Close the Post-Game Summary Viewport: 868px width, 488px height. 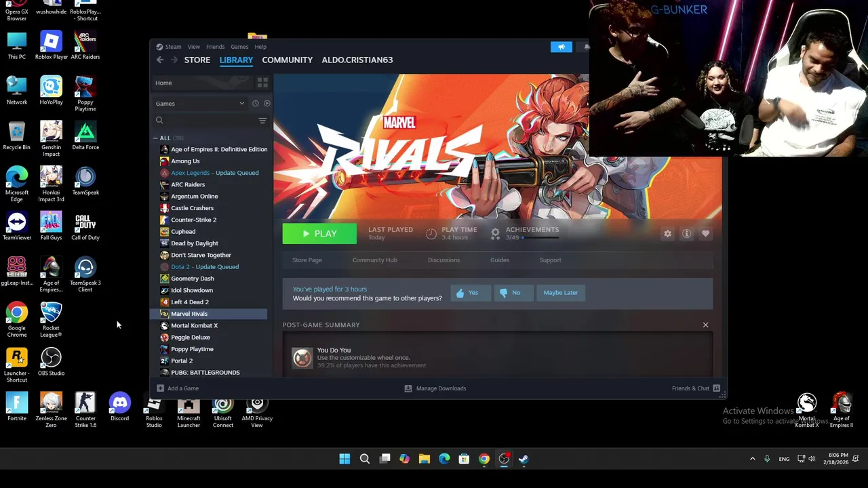pos(705,325)
